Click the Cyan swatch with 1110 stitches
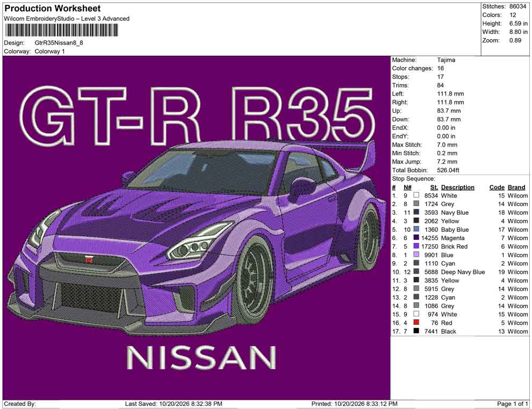The image size is (532, 409). tap(416, 263)
